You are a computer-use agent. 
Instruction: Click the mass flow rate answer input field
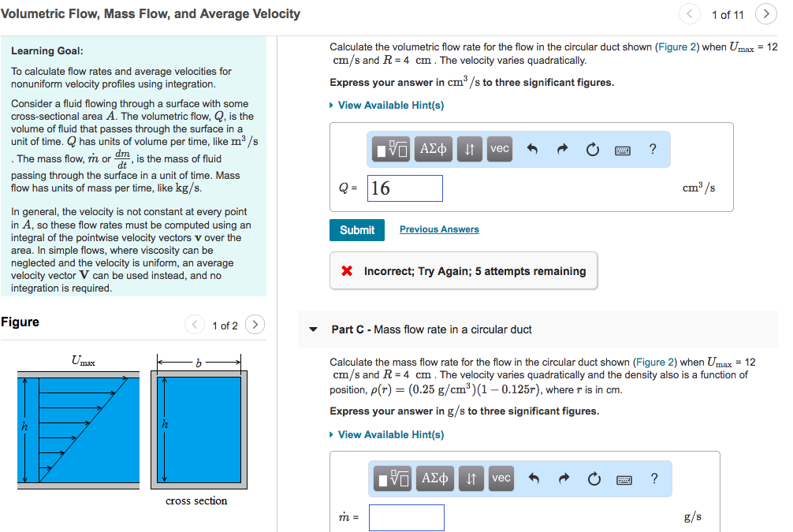pos(406,517)
